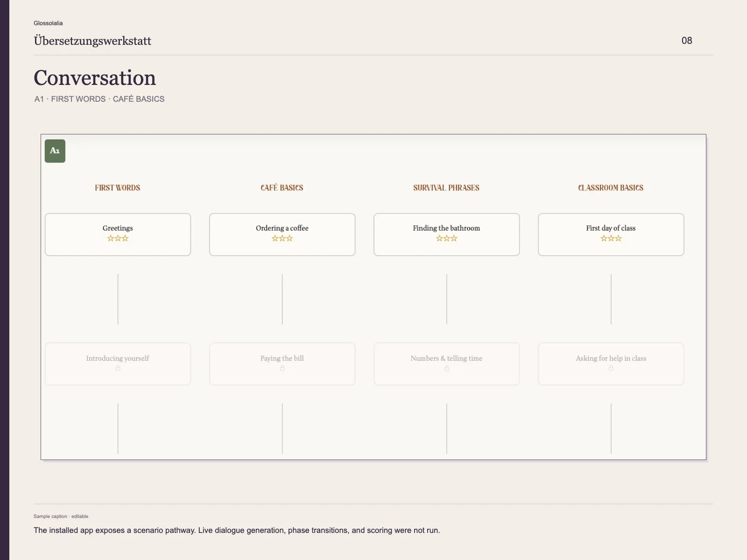Image resolution: width=747 pixels, height=560 pixels.
Task: Select the Finding the bathroom scenario card
Action: click(446, 234)
